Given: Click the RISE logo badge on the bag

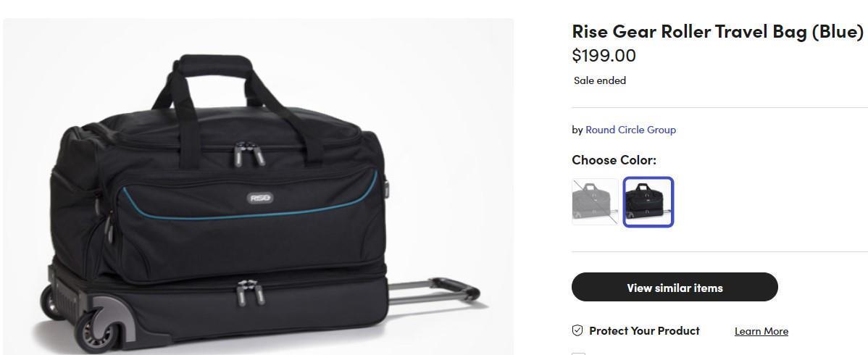Looking at the screenshot, I should (x=261, y=198).
